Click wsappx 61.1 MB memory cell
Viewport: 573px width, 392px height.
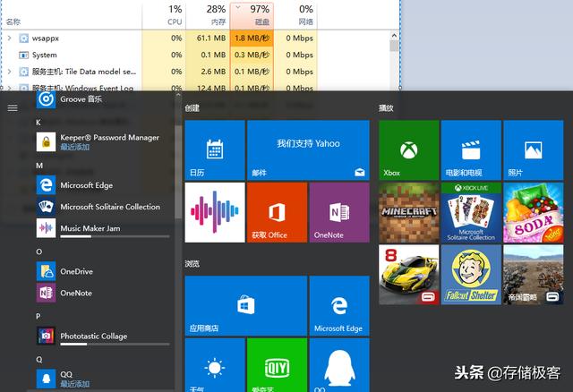pos(208,38)
